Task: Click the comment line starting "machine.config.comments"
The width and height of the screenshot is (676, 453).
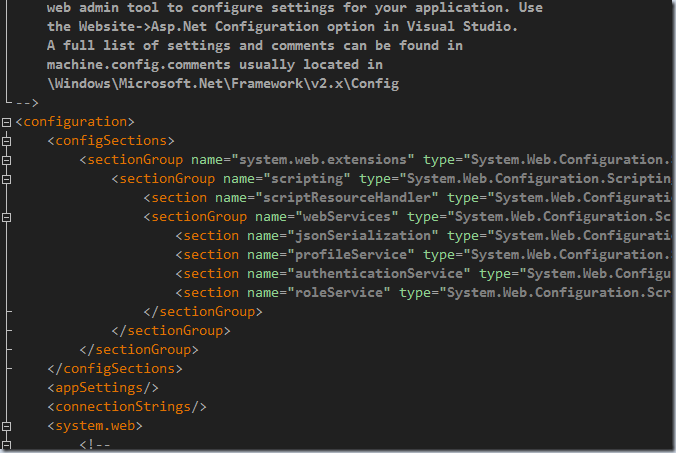Action: (x=215, y=65)
